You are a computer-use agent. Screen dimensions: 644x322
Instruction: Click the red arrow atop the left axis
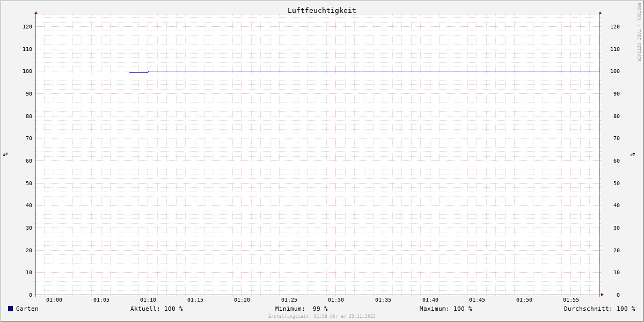[36, 12]
